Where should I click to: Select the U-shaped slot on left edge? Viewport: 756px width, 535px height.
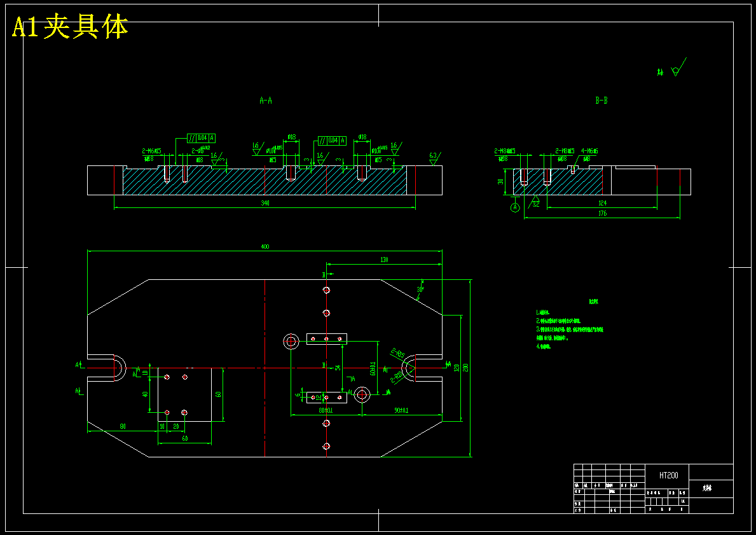[107, 368]
